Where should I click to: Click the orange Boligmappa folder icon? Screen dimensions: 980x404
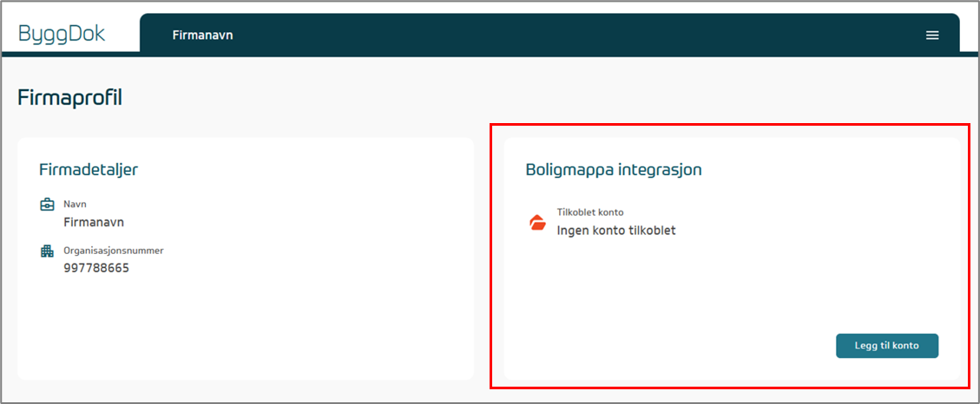(537, 223)
